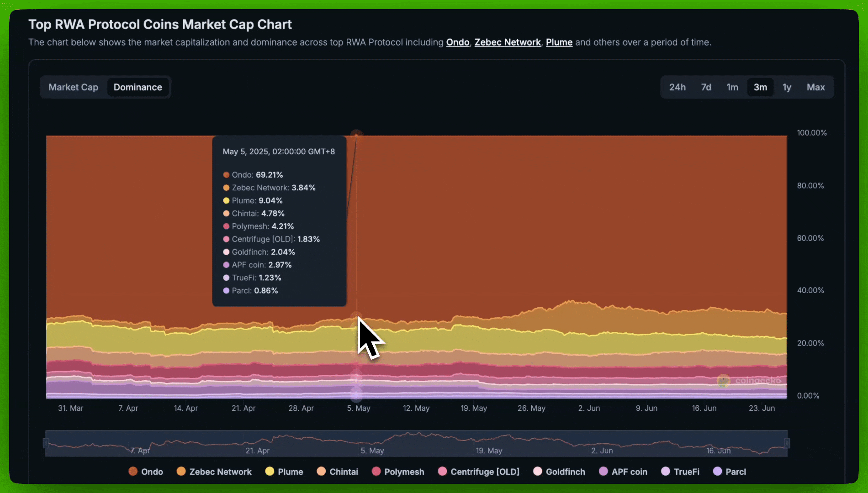The image size is (868, 493).
Task: Select the 1y time range
Action: (x=787, y=87)
